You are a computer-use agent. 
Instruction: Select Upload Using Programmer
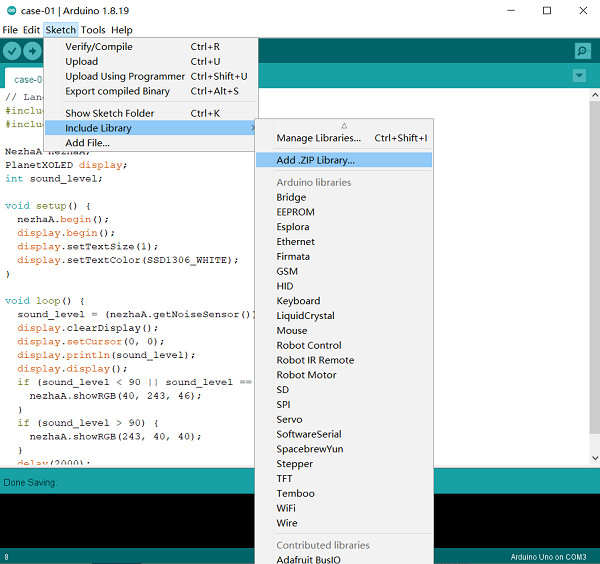point(150,77)
